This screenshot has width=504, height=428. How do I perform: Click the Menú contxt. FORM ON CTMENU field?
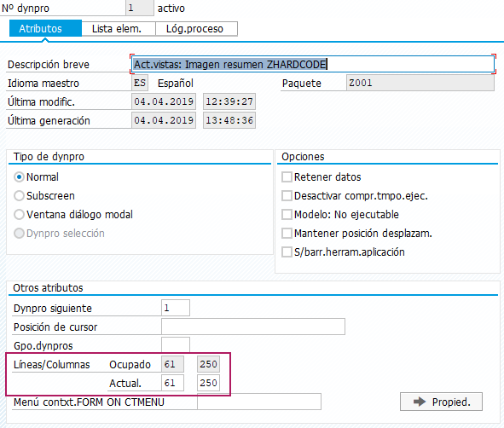(259, 402)
